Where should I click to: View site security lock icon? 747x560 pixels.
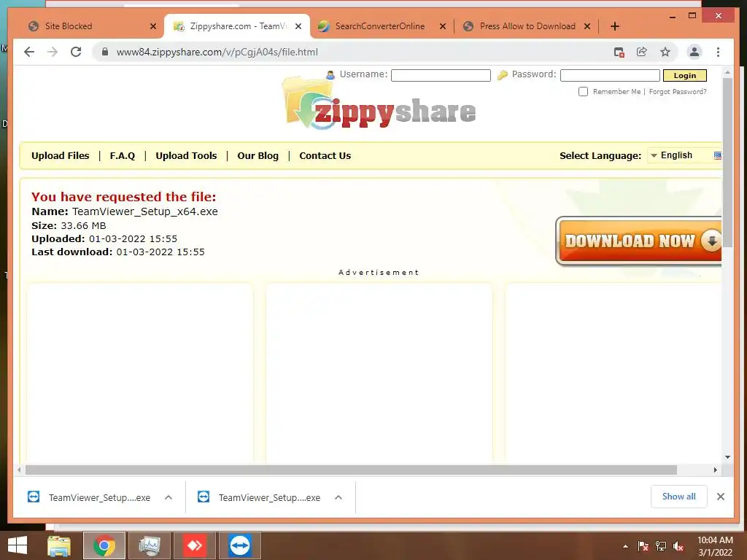[105, 52]
